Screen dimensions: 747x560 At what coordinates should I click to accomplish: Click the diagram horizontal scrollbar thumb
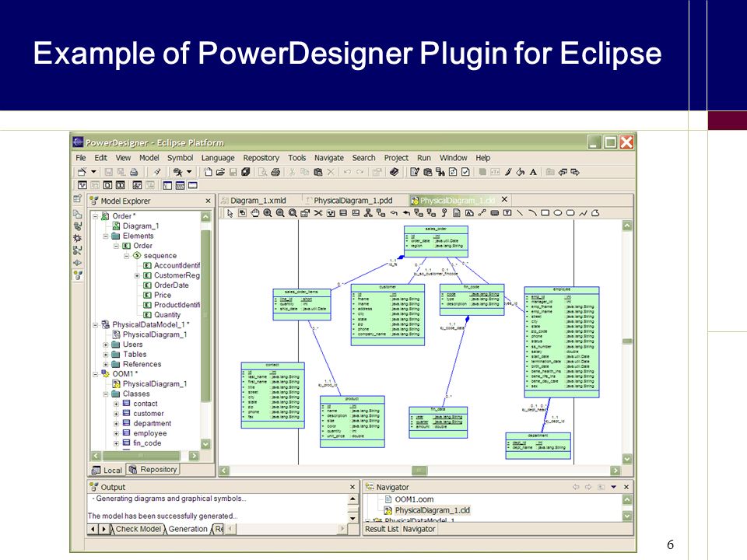[419, 471]
